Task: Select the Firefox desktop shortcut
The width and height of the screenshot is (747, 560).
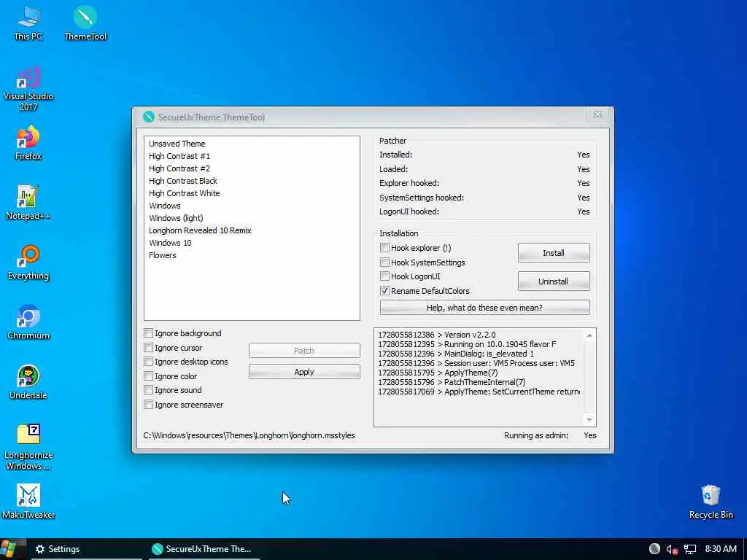Action: click(x=28, y=144)
